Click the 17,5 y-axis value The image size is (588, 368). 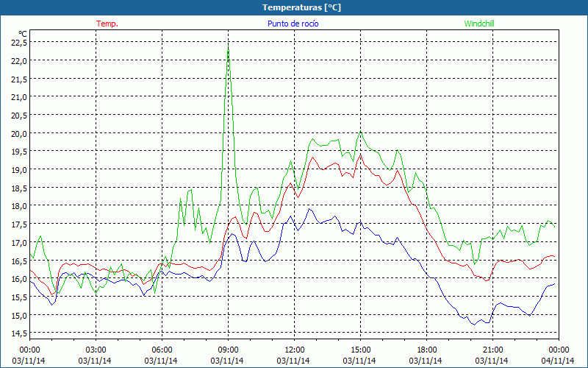pos(19,224)
